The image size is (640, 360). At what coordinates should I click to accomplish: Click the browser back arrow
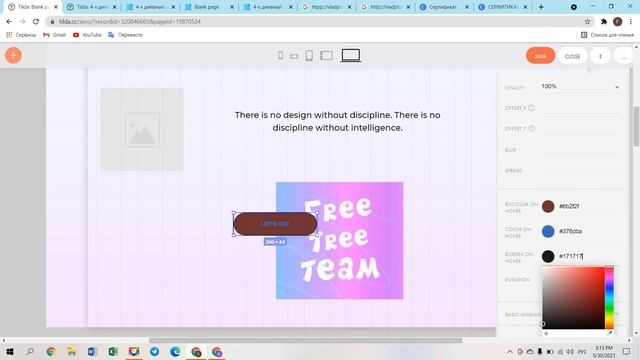[x=9, y=22]
